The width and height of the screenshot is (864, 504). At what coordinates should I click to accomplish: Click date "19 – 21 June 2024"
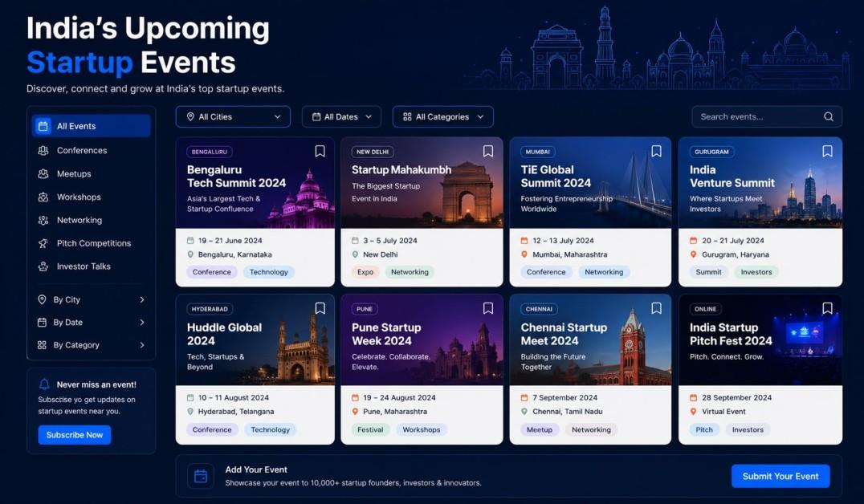(x=230, y=241)
